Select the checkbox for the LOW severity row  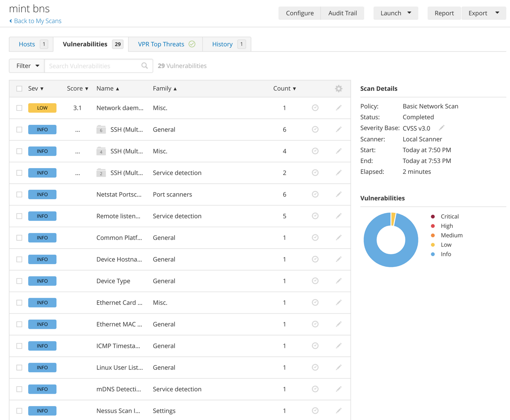point(19,108)
